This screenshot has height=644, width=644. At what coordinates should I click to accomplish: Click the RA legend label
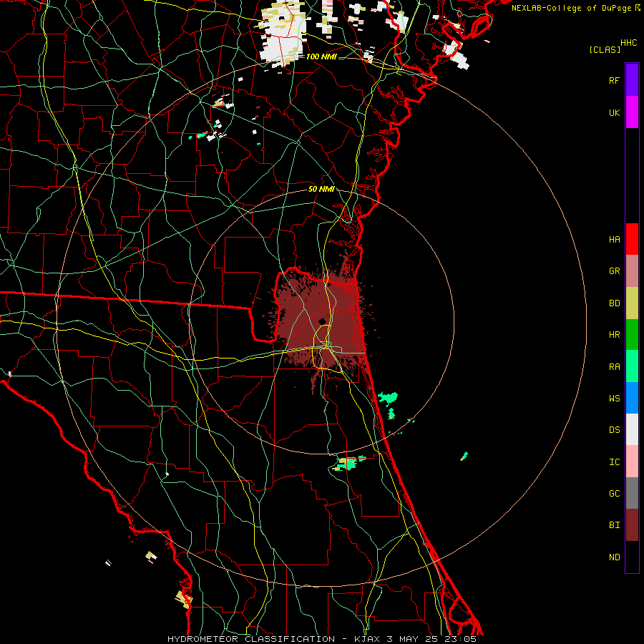(614, 367)
